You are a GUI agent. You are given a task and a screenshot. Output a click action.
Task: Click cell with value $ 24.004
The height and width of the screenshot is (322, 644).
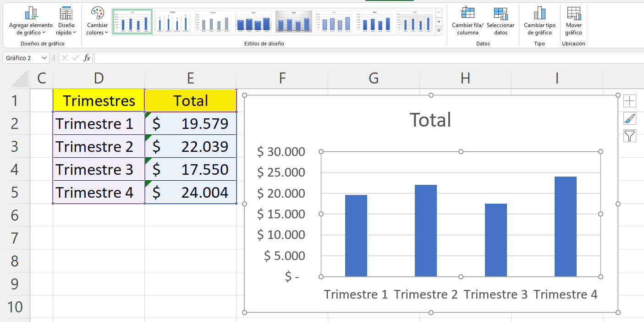click(190, 192)
